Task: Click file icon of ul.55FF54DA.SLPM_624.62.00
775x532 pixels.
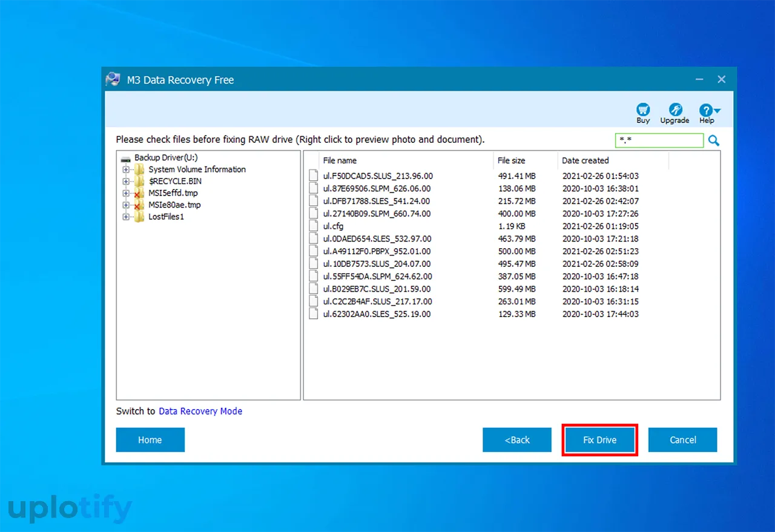Action: point(313,276)
